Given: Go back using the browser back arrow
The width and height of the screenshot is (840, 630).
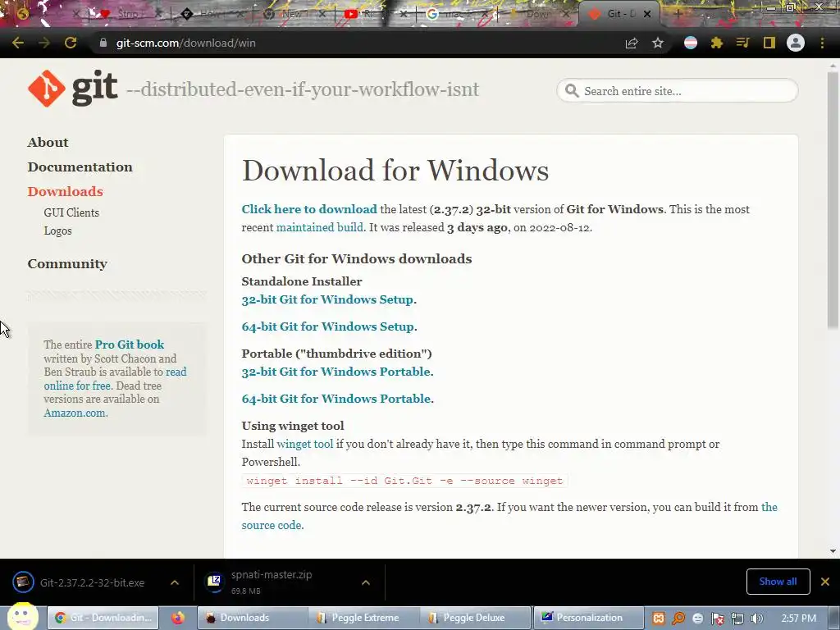Looking at the screenshot, I should tap(18, 43).
